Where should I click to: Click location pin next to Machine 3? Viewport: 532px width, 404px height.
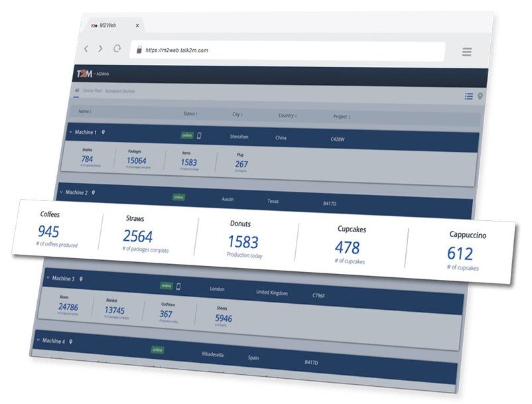(x=81, y=279)
